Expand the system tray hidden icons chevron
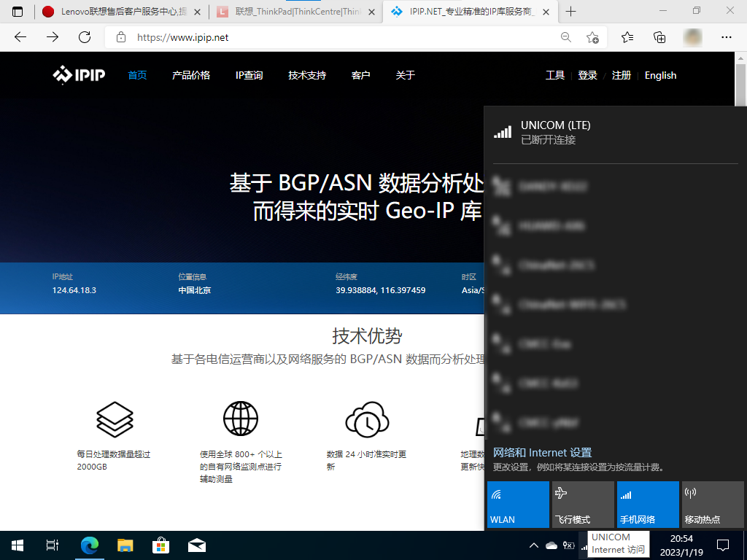The height and width of the screenshot is (560, 747). [534, 545]
